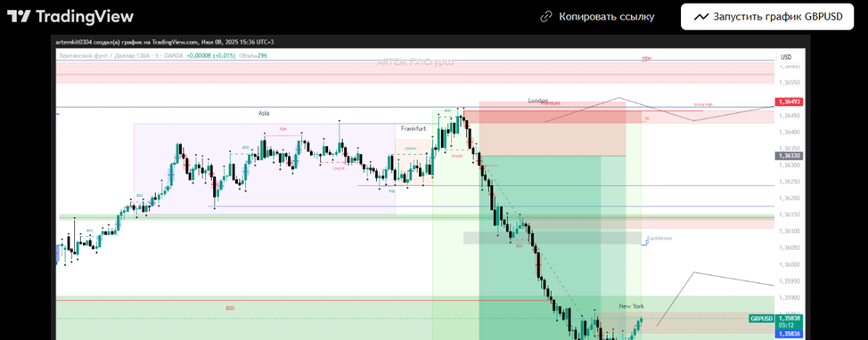Click the Frankfurt session label
The width and height of the screenshot is (868, 340).
pos(414,128)
